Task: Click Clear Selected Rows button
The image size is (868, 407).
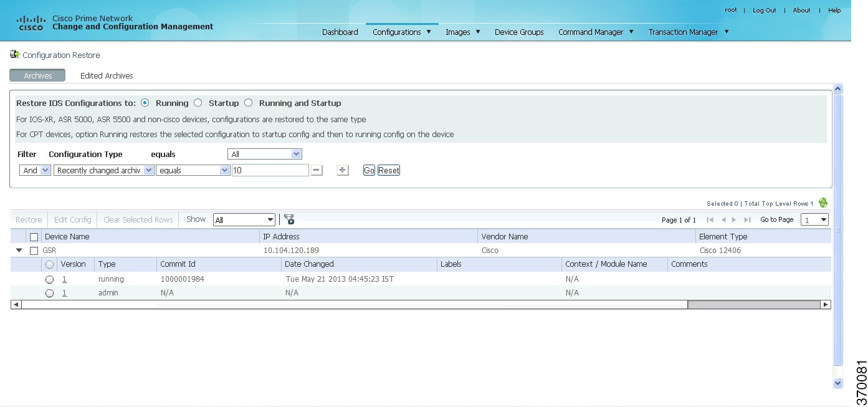Action: point(138,219)
